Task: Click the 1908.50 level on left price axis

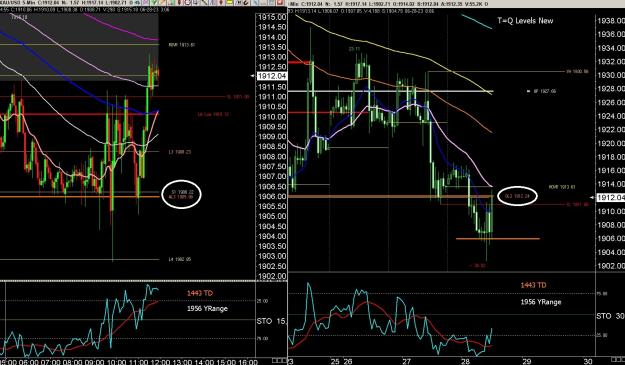Action: [272, 147]
